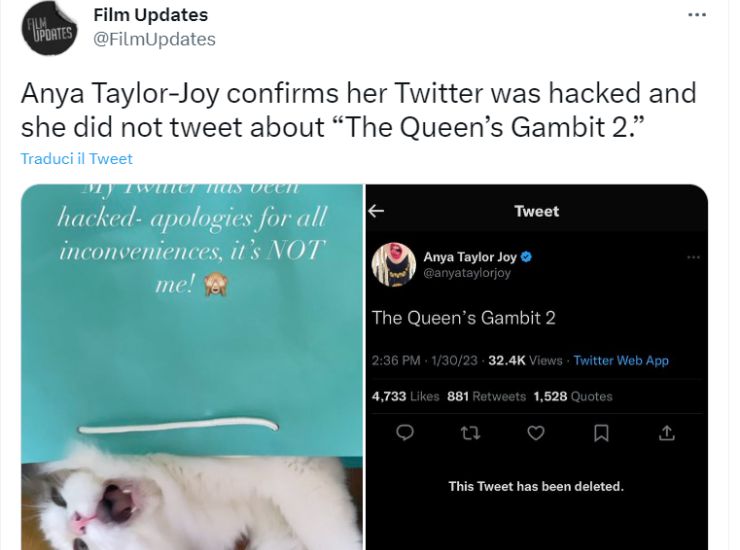Click the share upload icon
This screenshot has height=550, width=740.
pos(667,432)
